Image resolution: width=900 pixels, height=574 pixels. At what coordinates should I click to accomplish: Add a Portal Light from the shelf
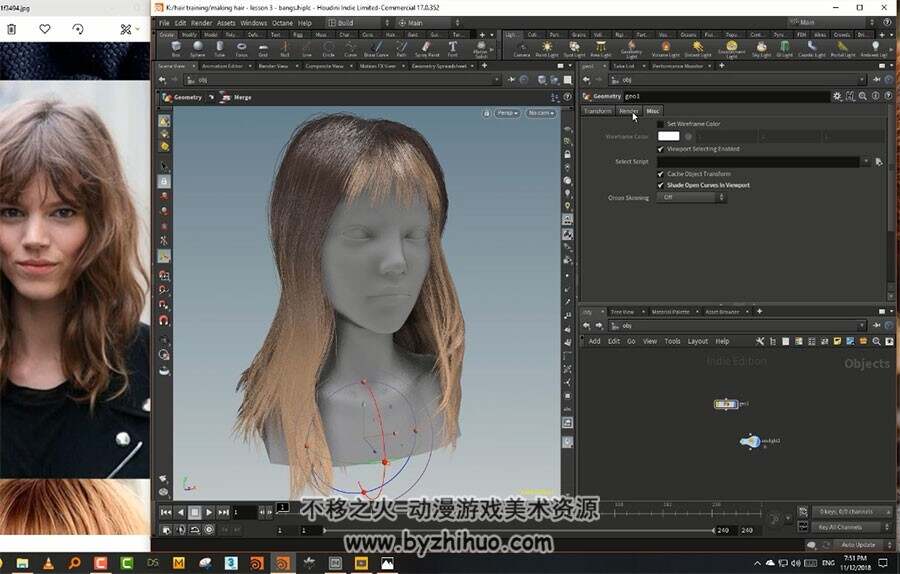(842, 49)
